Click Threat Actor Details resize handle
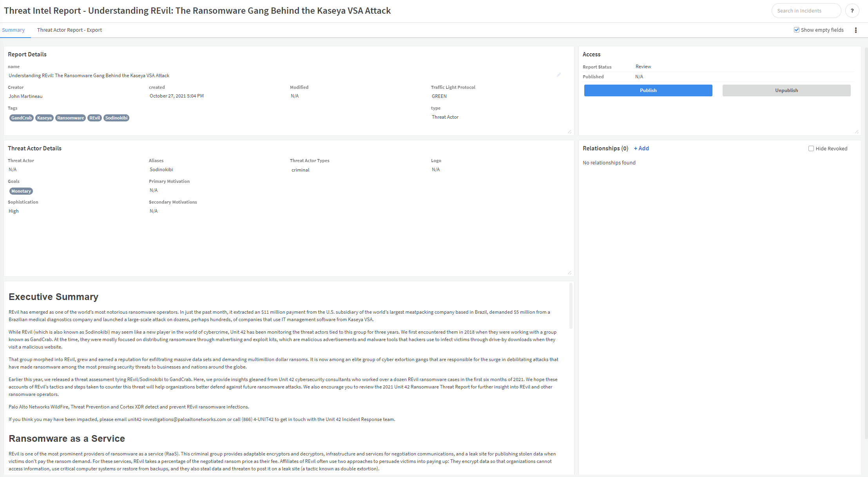Screen dimensions: 868x477 pos(569,273)
